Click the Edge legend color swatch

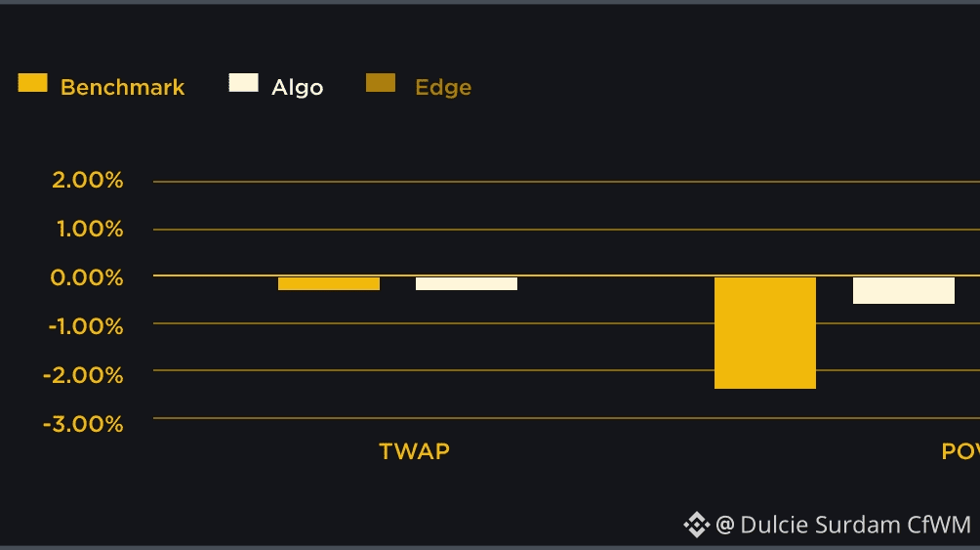381,83
